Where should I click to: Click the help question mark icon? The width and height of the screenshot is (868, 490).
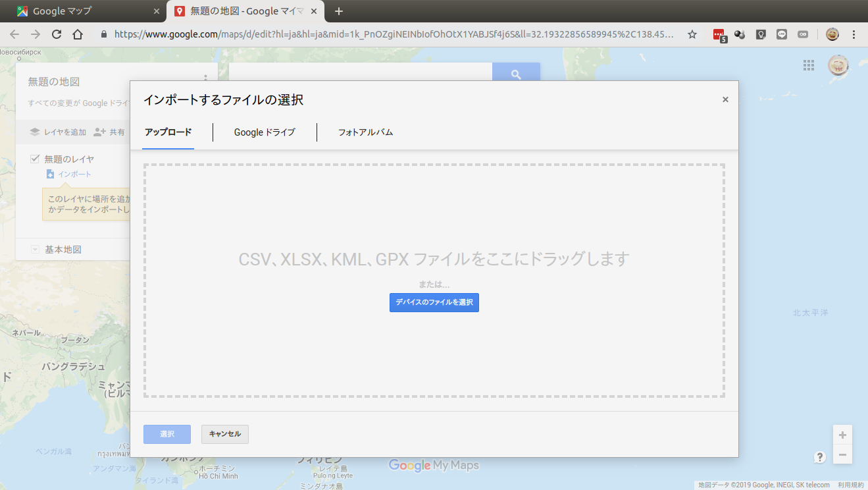pyautogui.click(x=819, y=456)
